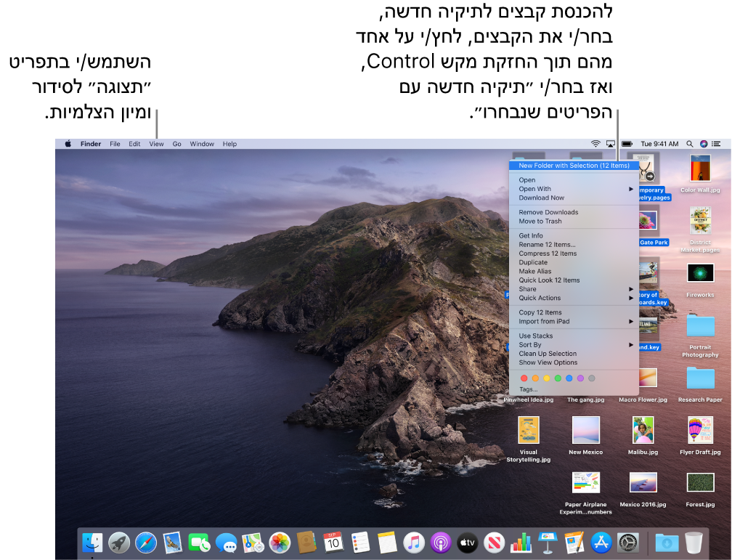Expand Import from iPad submenu
Image resolution: width=732 pixels, height=560 pixels.
tap(574, 321)
